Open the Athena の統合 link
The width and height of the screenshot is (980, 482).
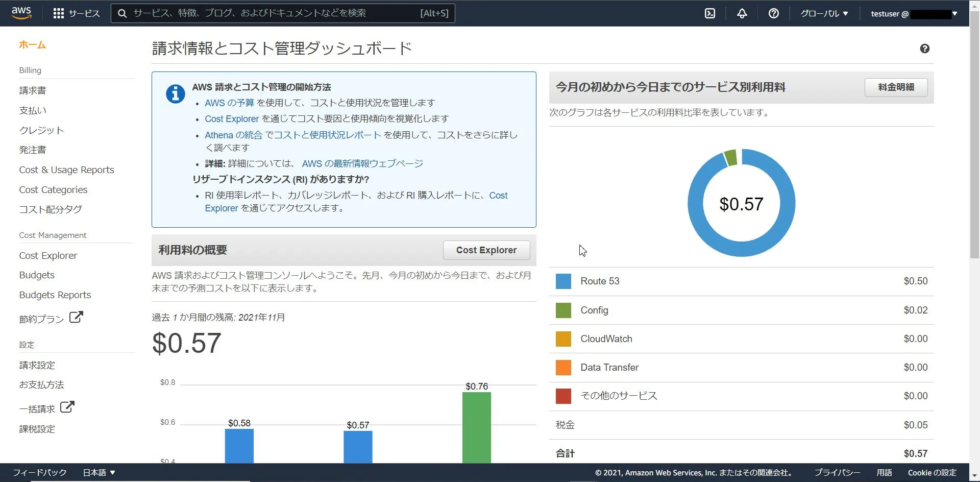[233, 135]
